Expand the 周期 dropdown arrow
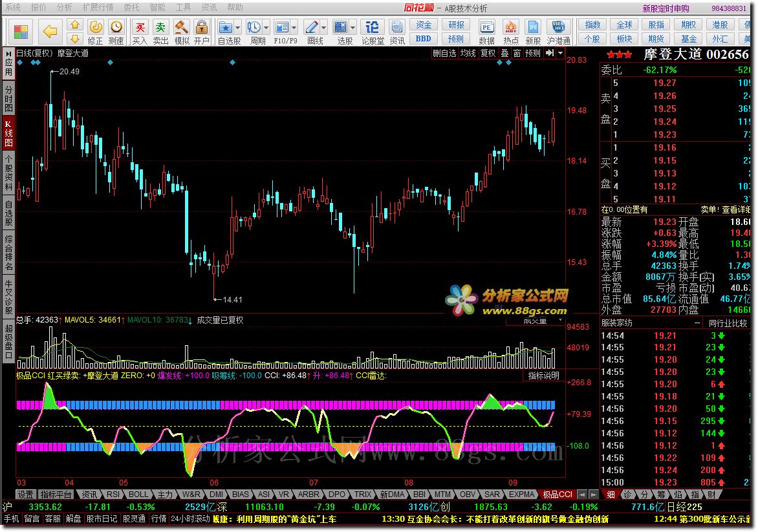This screenshot has height=532, width=758. click(x=266, y=28)
